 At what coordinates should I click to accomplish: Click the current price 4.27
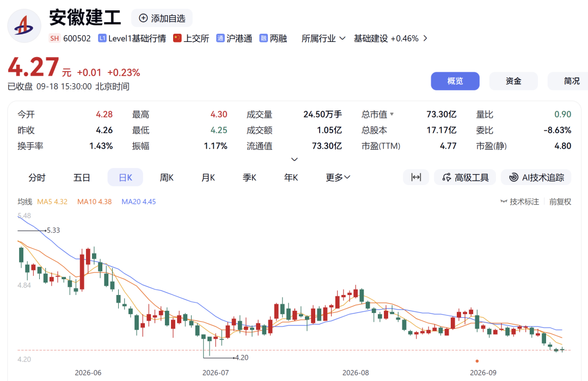(33, 67)
